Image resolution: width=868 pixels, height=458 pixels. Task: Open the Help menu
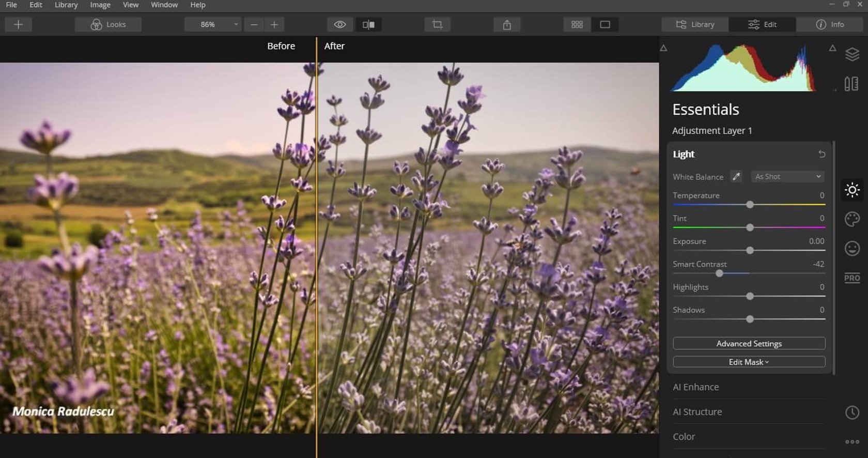point(198,5)
